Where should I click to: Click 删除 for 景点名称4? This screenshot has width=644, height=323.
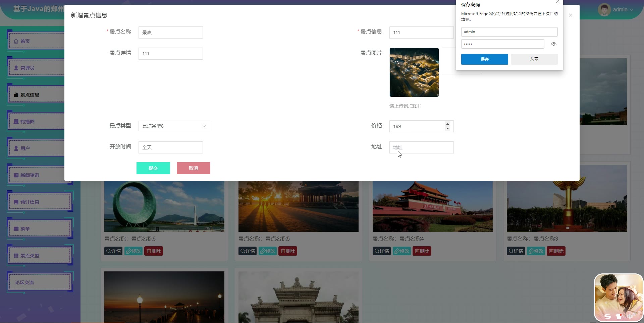click(422, 251)
